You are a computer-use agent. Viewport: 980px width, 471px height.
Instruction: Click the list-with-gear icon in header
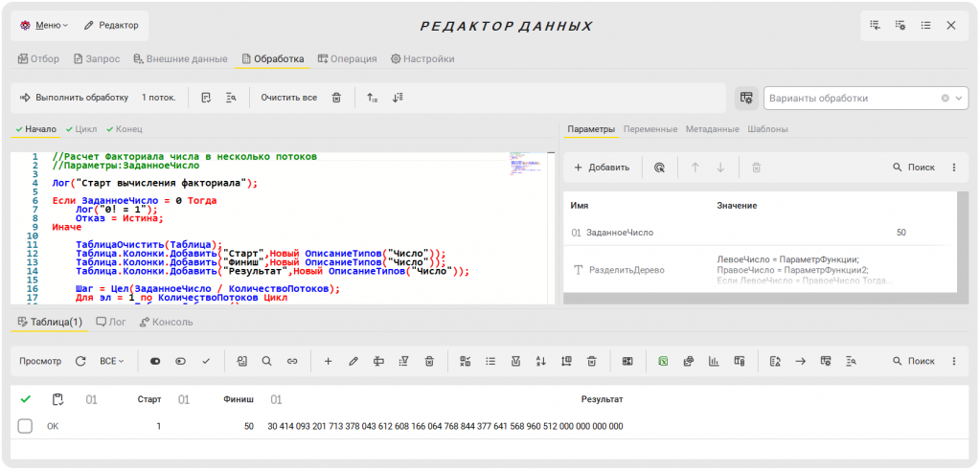(900, 25)
